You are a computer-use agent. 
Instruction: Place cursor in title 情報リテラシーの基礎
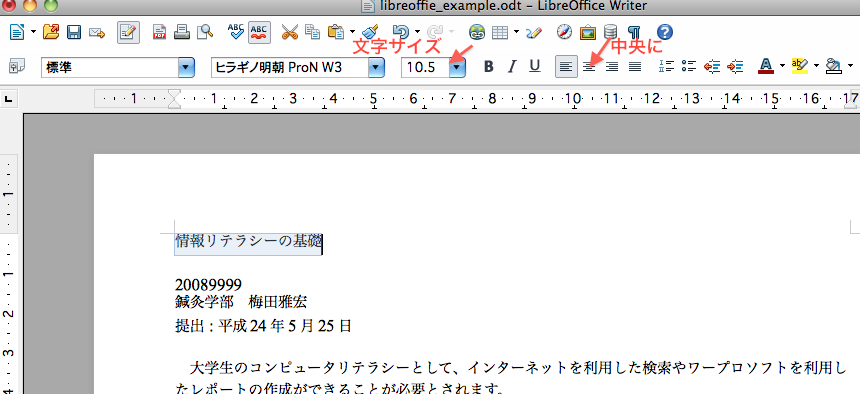tap(248, 241)
